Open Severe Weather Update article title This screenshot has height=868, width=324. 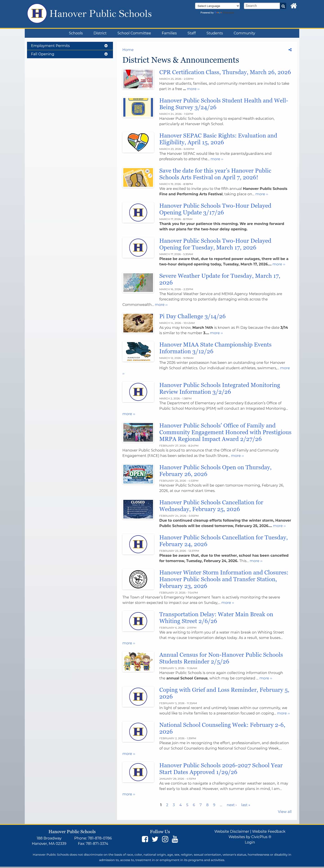[220, 279]
